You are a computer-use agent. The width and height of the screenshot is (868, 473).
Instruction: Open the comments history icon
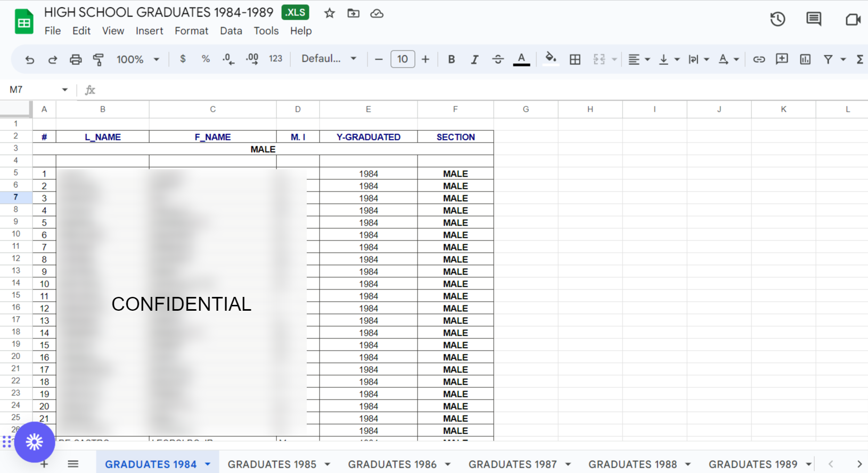(x=814, y=19)
